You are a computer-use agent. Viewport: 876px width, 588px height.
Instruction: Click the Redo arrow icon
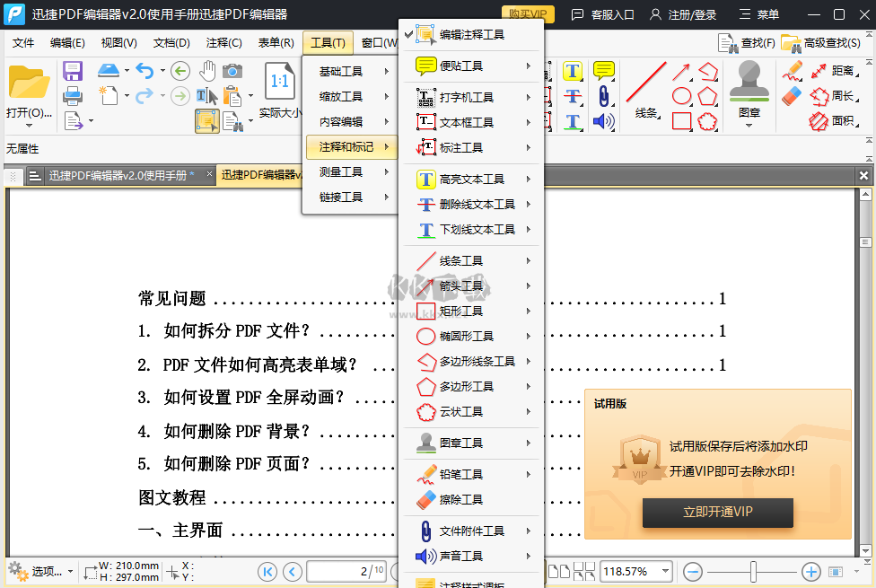(x=145, y=96)
